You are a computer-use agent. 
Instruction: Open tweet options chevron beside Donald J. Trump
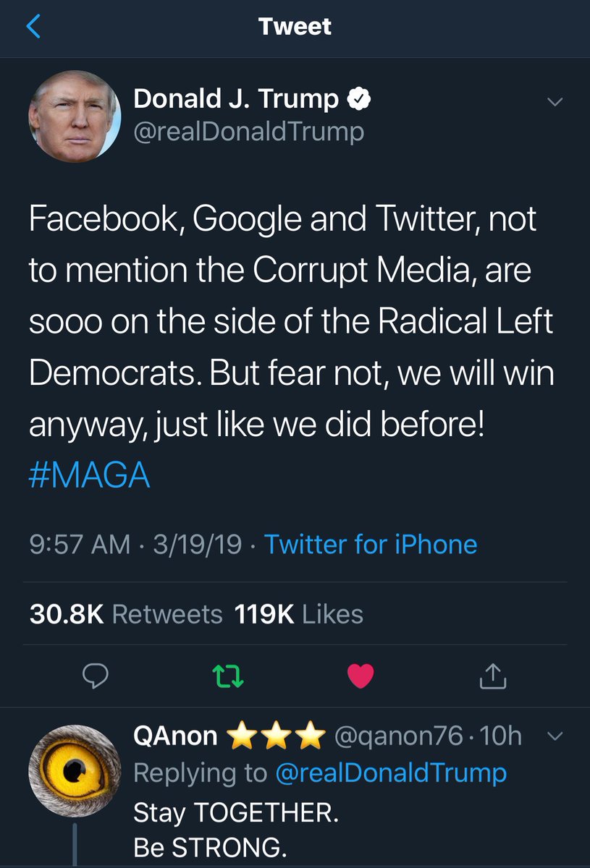tap(554, 103)
